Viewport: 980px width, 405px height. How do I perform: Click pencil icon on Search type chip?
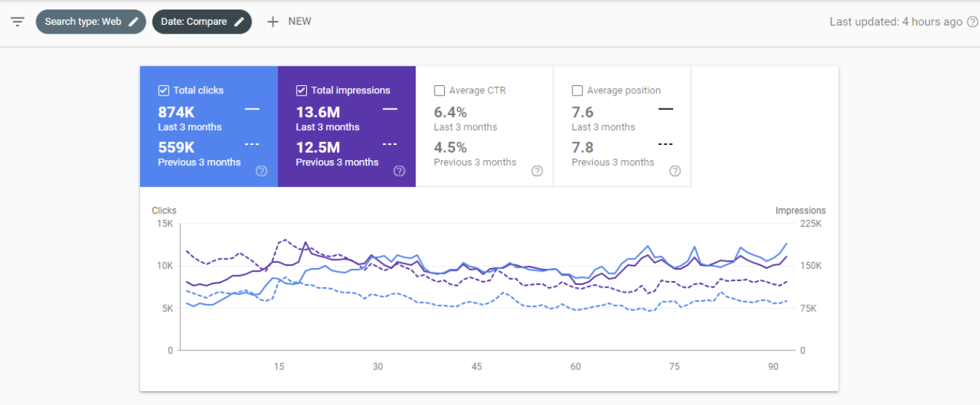pos(133,22)
